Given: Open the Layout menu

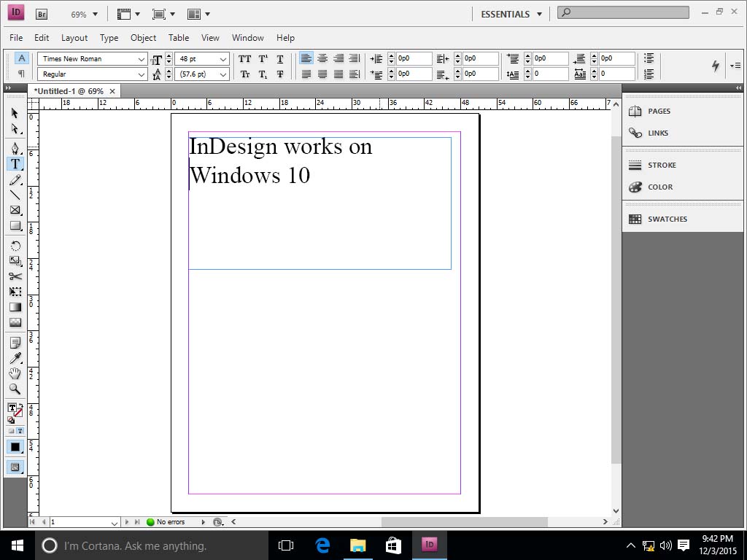Looking at the screenshot, I should pyautogui.click(x=74, y=38).
